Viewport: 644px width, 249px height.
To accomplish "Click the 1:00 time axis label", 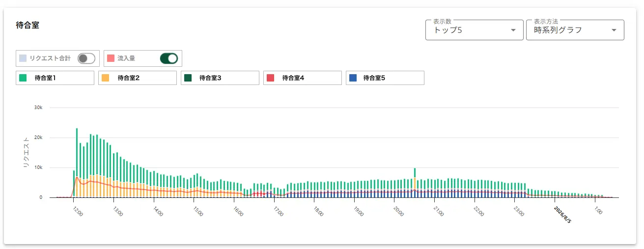I will (x=598, y=211).
